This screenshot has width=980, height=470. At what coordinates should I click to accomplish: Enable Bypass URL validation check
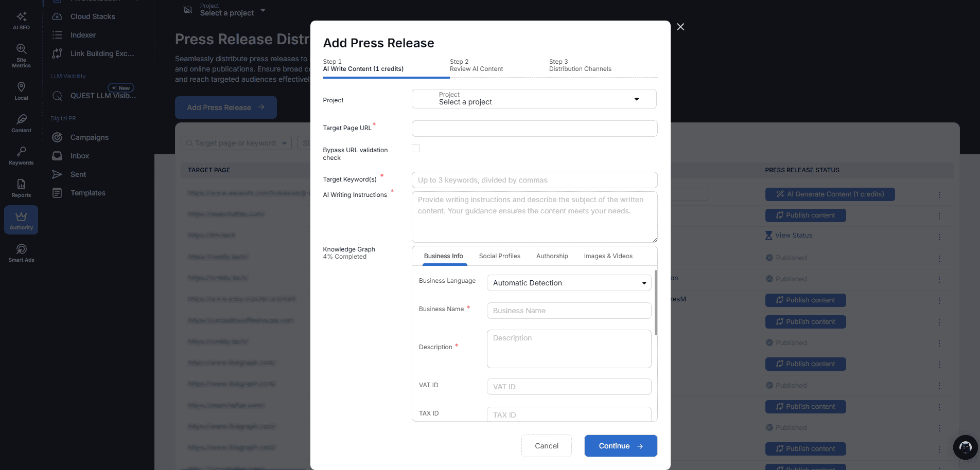pyautogui.click(x=416, y=148)
